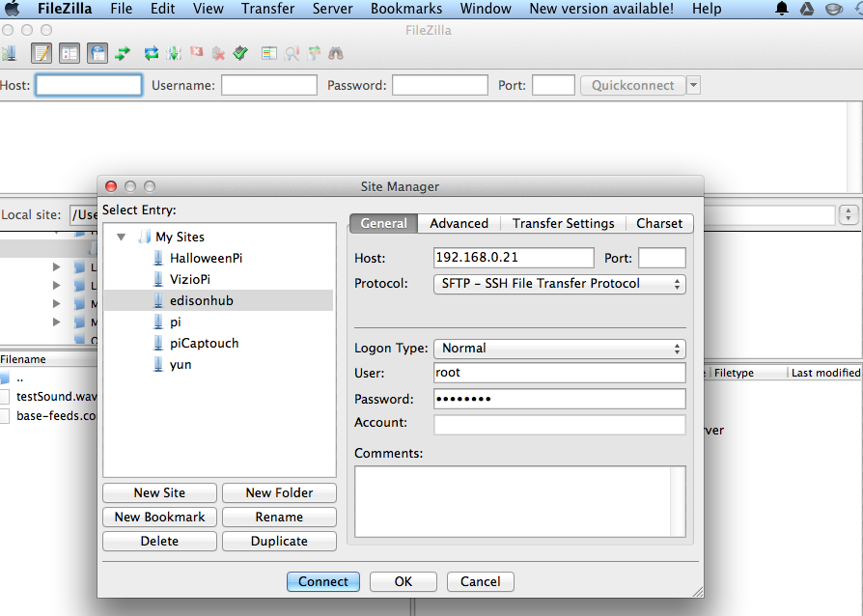Screen dimensions: 863x616
Task: Toggle processing of the transfer queue
Action: (x=174, y=53)
